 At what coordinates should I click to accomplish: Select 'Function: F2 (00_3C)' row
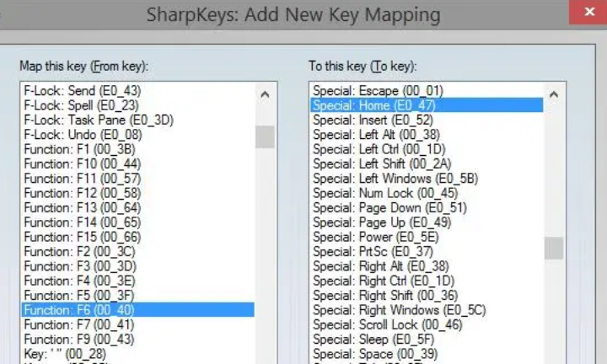click(x=137, y=252)
